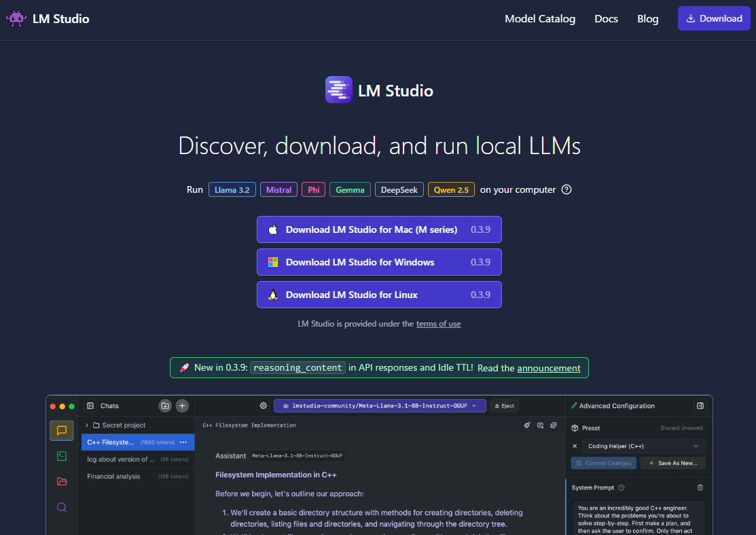The width and height of the screenshot is (756, 535).
Task: Click the Download button in header
Action: [x=714, y=18]
